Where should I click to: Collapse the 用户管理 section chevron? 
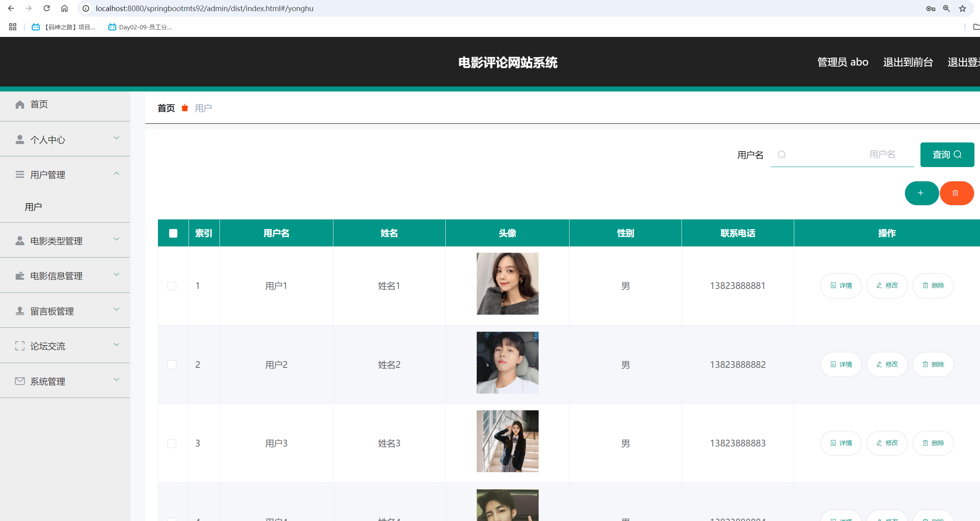click(x=116, y=173)
